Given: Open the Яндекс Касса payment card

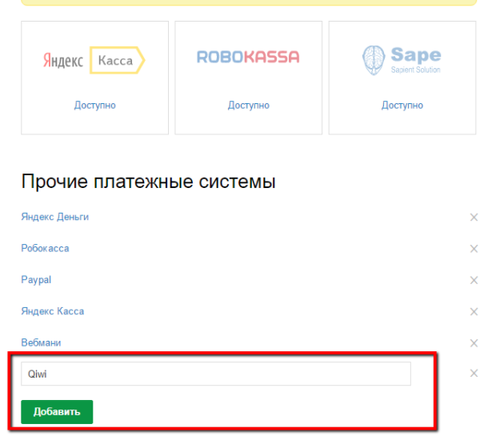Looking at the screenshot, I should tap(94, 78).
